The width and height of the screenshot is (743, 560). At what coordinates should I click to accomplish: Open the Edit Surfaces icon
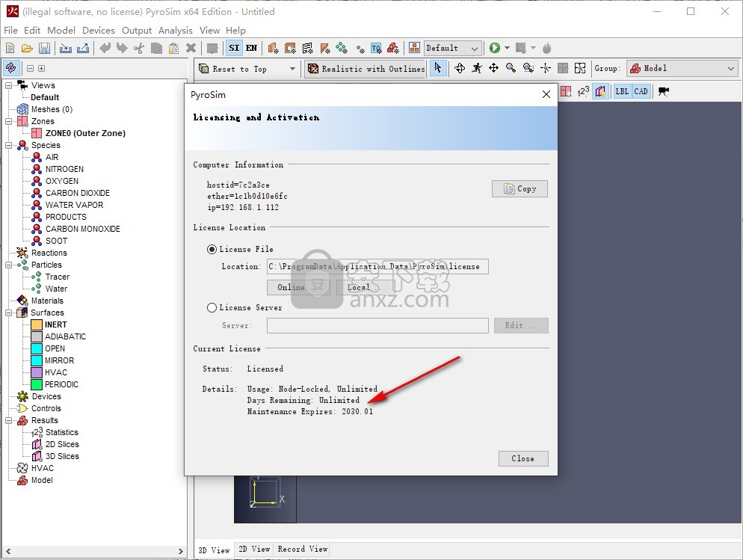click(x=290, y=48)
